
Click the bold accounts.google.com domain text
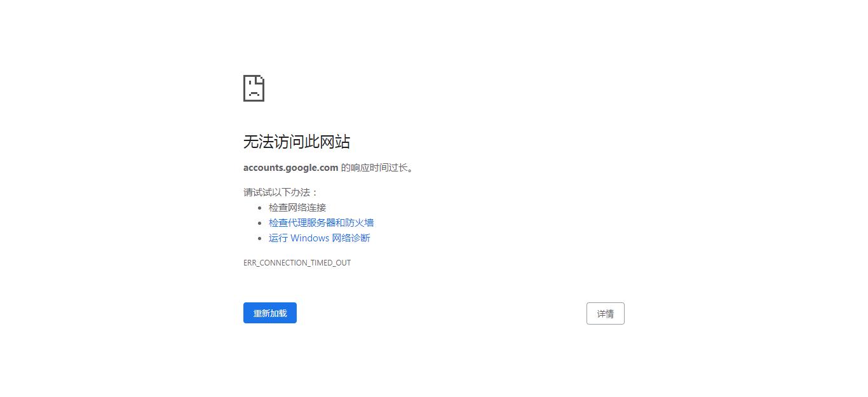tap(290, 168)
